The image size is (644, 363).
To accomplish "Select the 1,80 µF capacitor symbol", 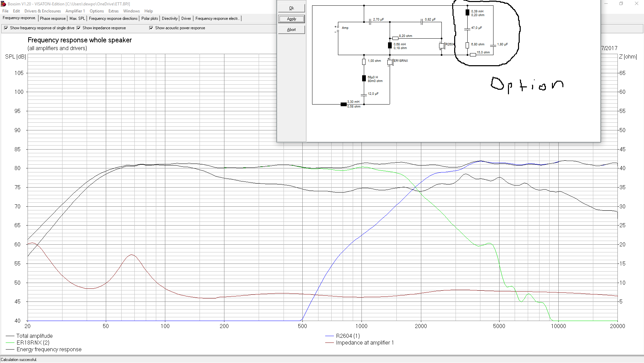I will pos(493,45).
